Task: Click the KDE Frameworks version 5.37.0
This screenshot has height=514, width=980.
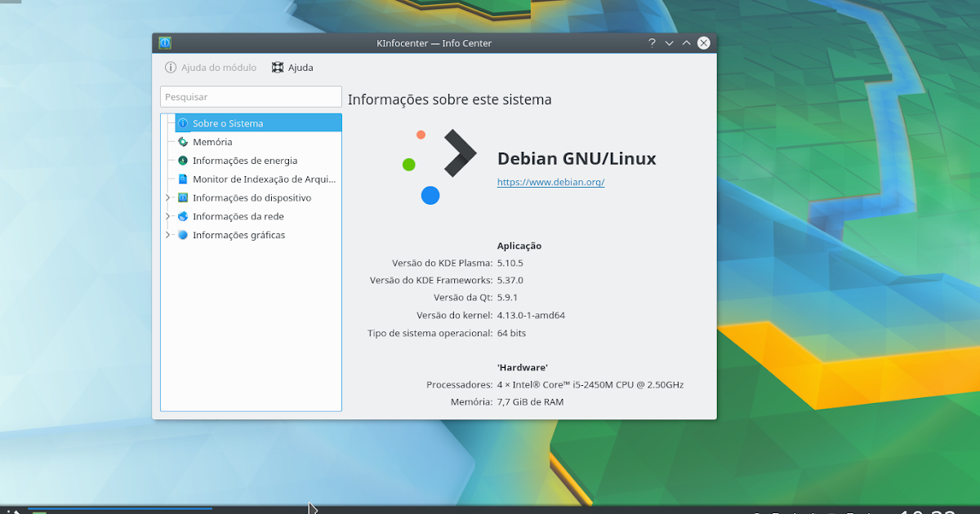Action: tap(510, 281)
